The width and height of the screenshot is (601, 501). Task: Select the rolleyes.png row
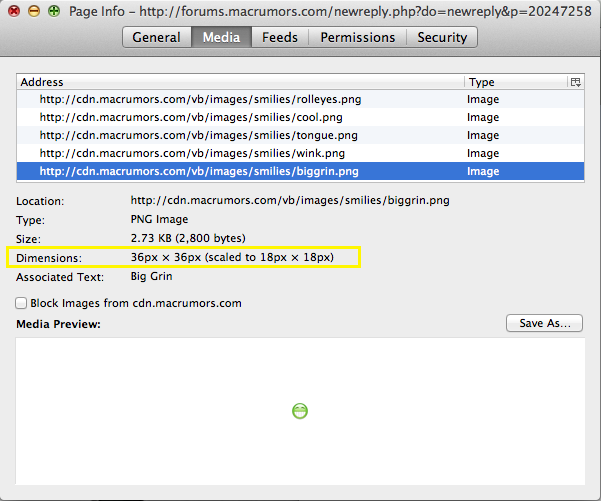(x=300, y=99)
